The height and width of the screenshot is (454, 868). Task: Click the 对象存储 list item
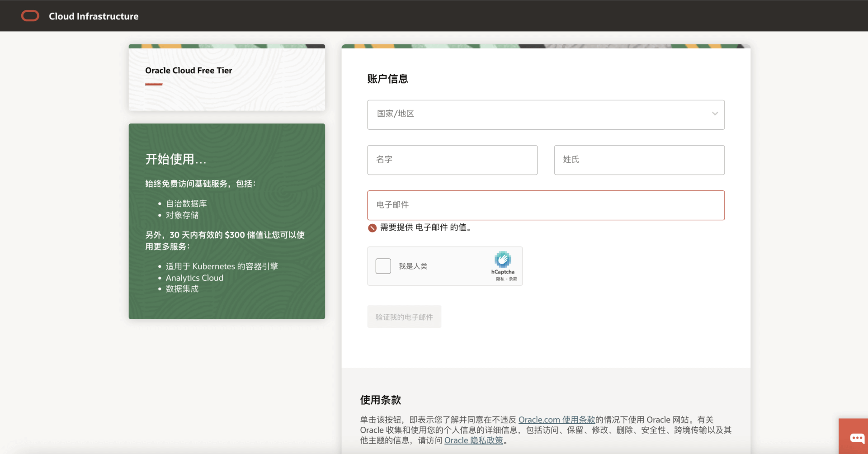tap(182, 215)
